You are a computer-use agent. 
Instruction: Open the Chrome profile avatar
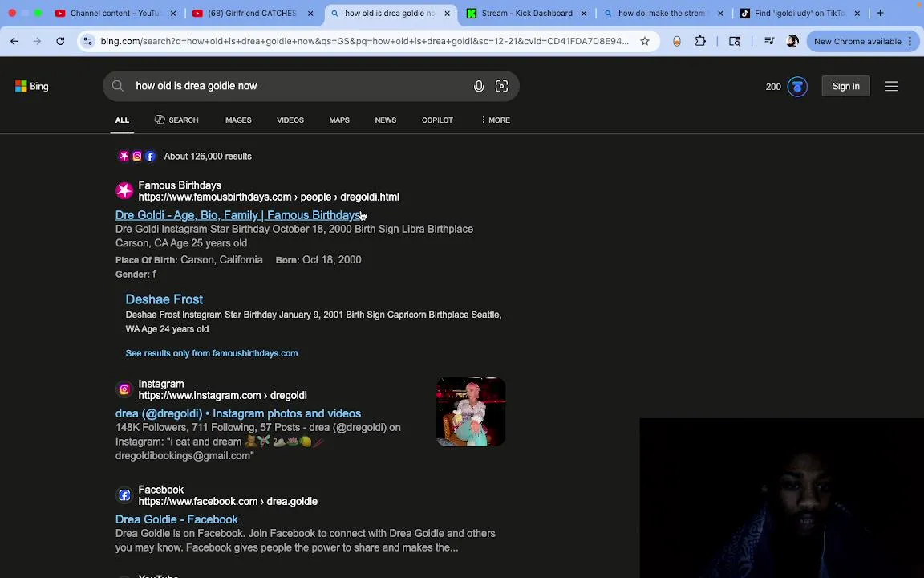(x=792, y=41)
